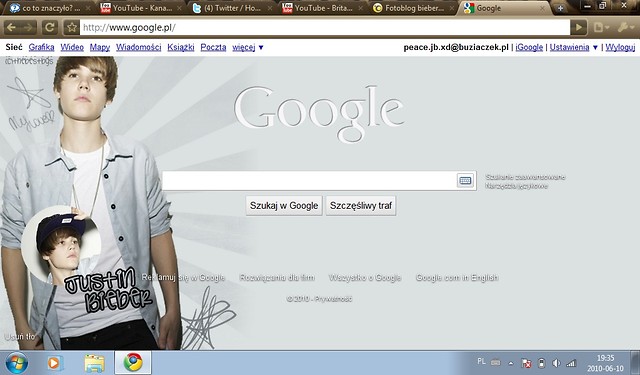Open the Grafika link
Viewport: 640px width, 375px height.
point(41,47)
